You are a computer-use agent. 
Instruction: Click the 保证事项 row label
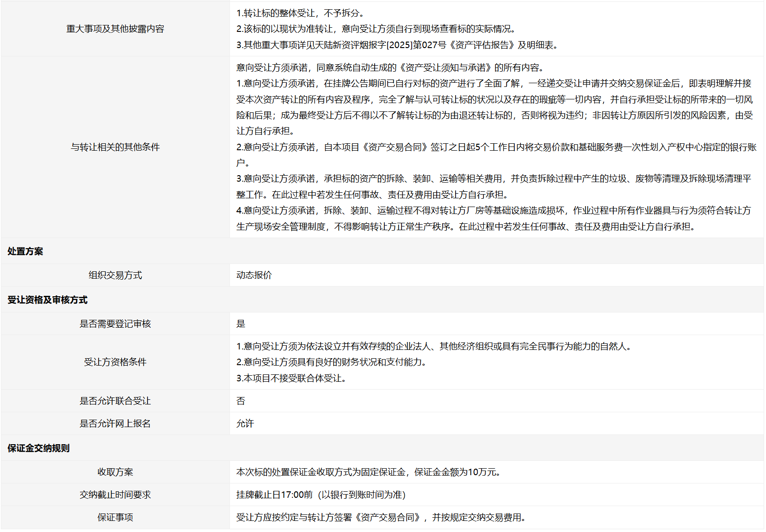pyautogui.click(x=115, y=517)
